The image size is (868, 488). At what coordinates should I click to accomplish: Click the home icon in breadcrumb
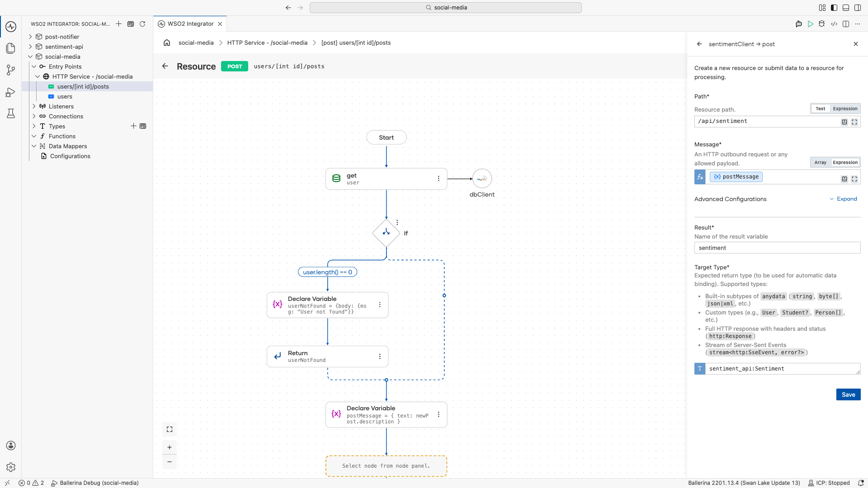click(167, 43)
